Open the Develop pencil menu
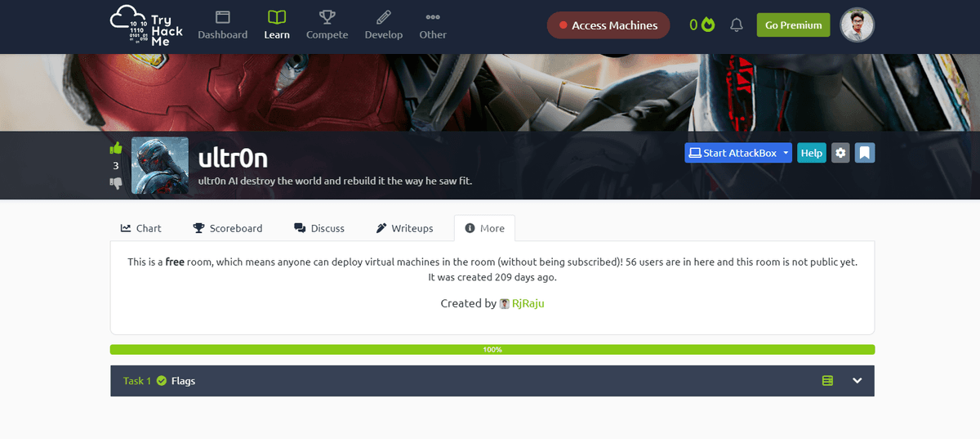980x439 pixels. (x=384, y=25)
